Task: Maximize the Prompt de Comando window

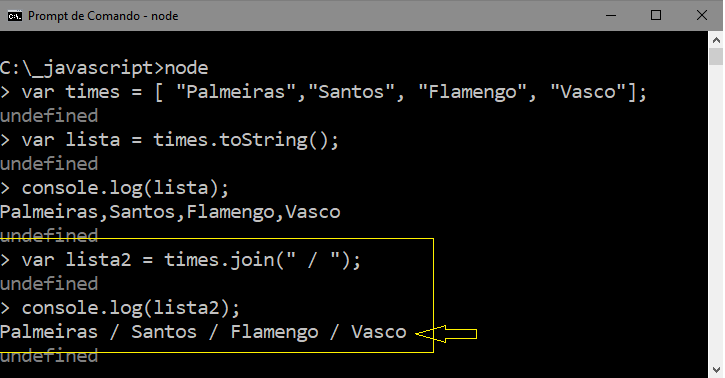Action: pyautogui.click(x=656, y=16)
